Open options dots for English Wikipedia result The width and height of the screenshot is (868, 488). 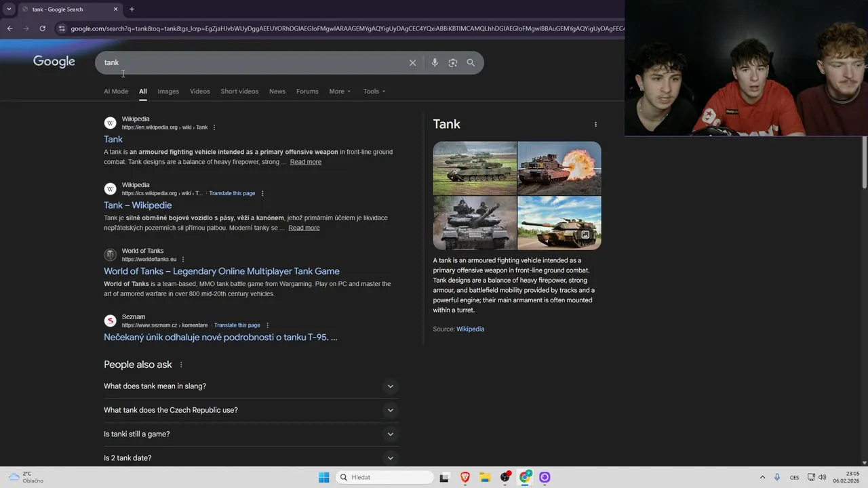(214, 127)
